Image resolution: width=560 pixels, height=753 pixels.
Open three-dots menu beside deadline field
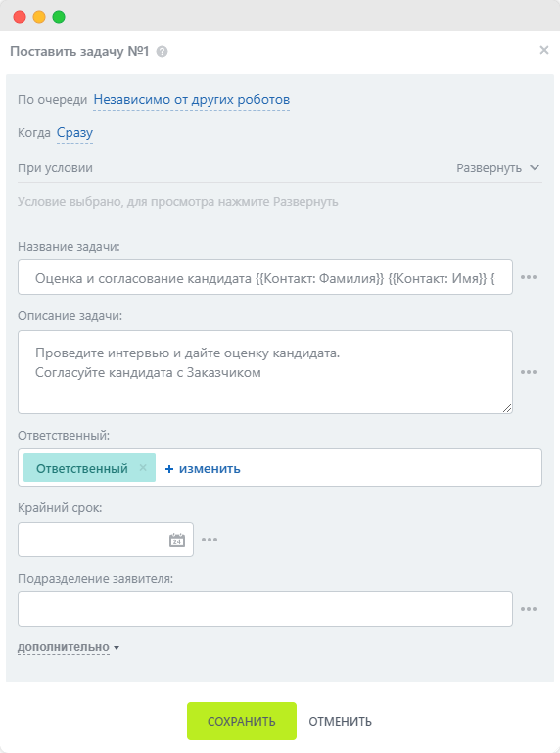tap(210, 540)
